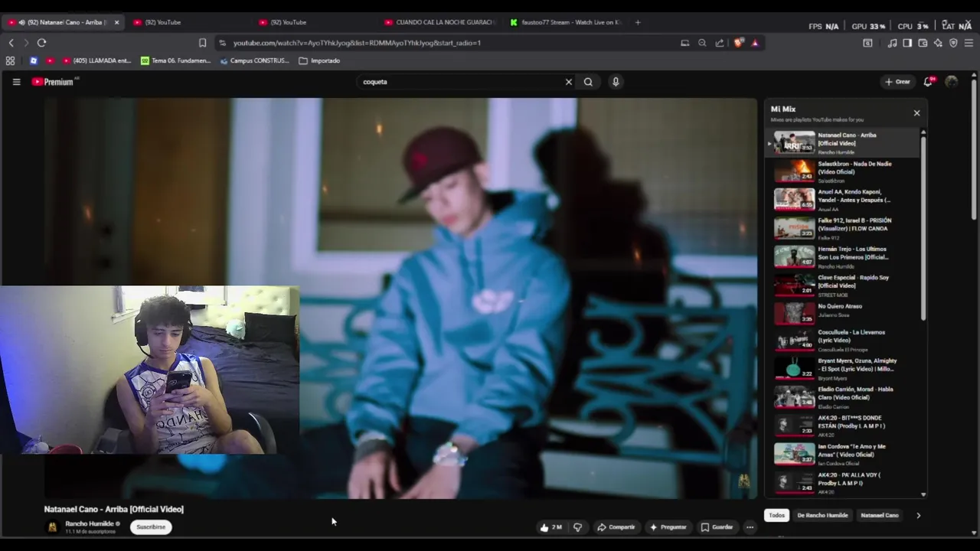Image resolution: width=980 pixels, height=551 pixels.
Task: Switch to CUANDO CAE LA NOCHE GUARACHA tab
Action: pyautogui.click(x=440, y=22)
